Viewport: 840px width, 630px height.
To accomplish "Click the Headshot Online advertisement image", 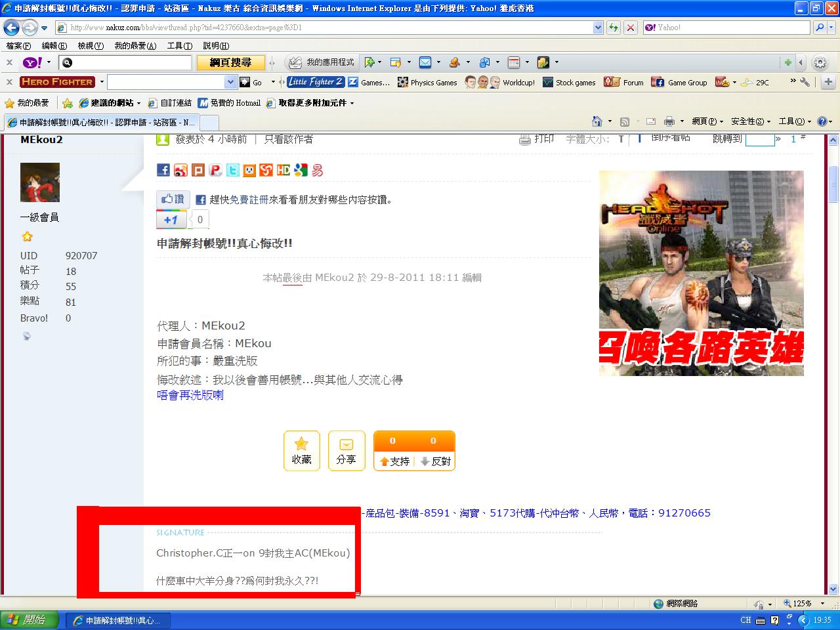I will (702, 273).
